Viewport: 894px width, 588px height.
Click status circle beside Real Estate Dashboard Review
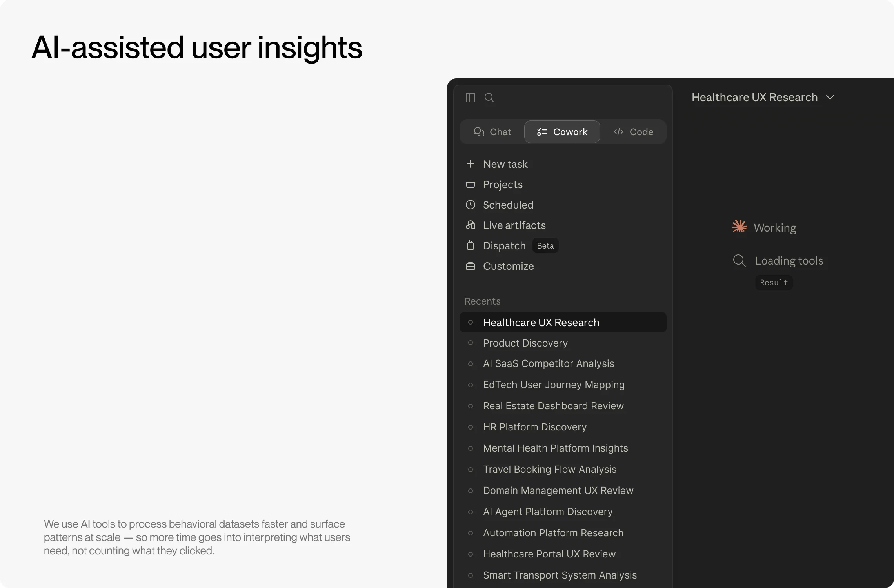pyautogui.click(x=471, y=406)
